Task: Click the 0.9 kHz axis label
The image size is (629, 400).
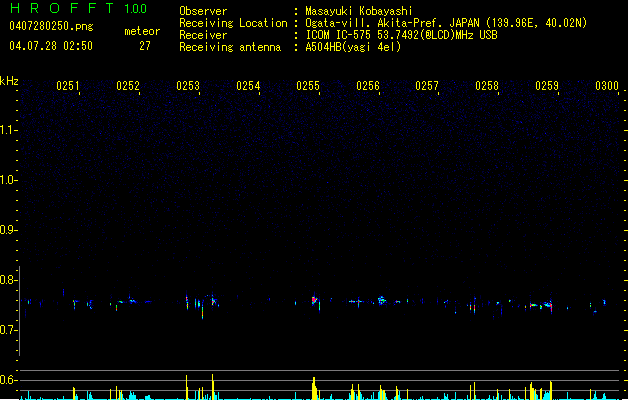Action: click(8, 230)
